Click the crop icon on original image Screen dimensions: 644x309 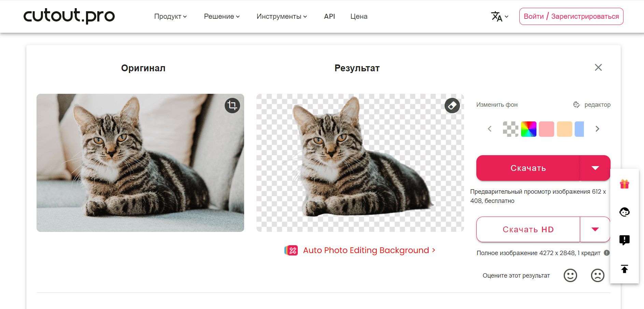(x=232, y=105)
